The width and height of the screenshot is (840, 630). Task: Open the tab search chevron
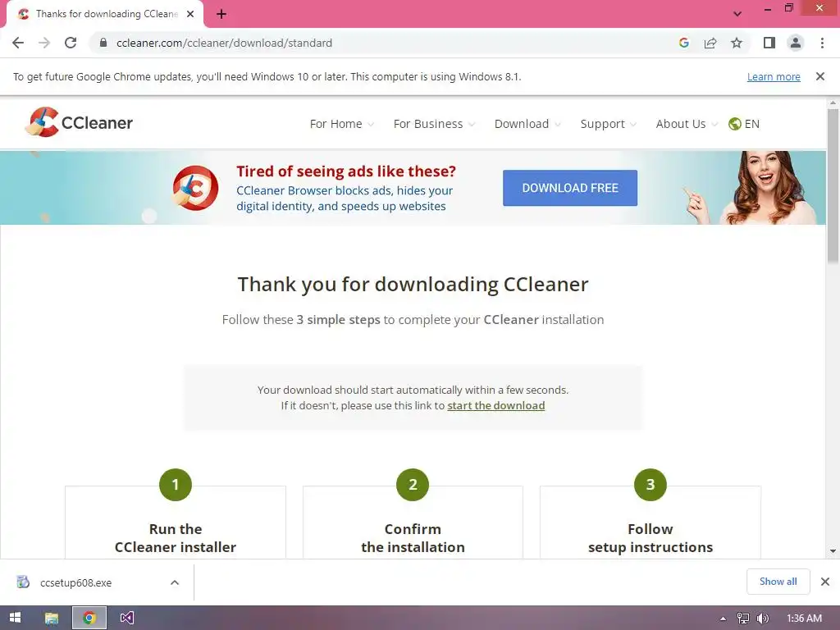click(737, 14)
